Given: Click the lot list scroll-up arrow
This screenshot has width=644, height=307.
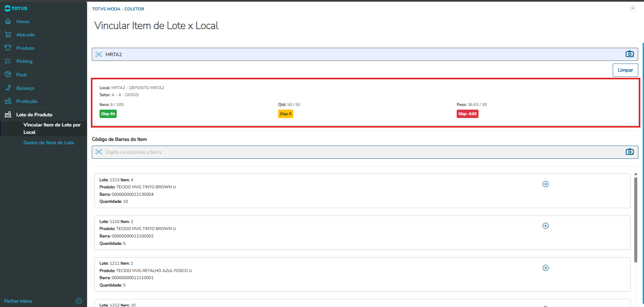Looking at the screenshot, I should (x=636, y=174).
